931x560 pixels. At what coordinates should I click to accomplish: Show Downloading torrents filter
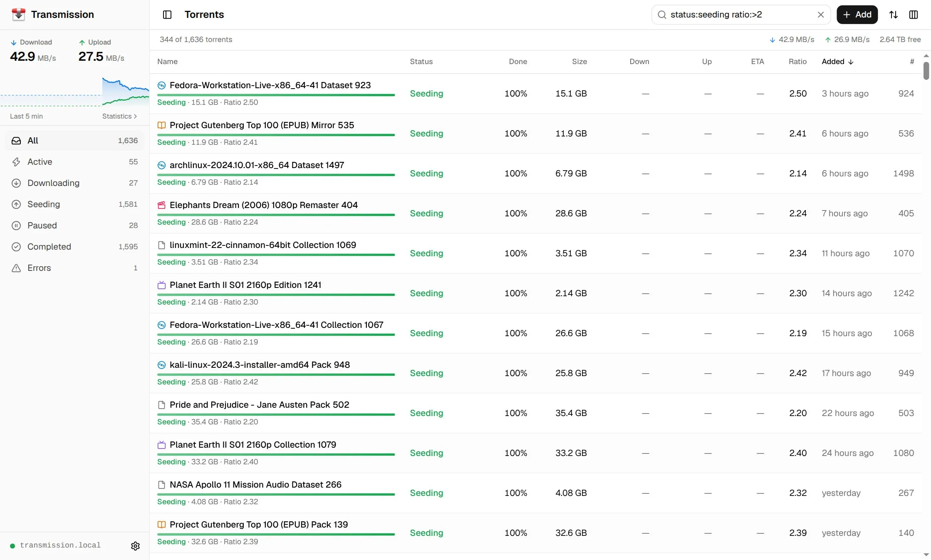[74, 183]
